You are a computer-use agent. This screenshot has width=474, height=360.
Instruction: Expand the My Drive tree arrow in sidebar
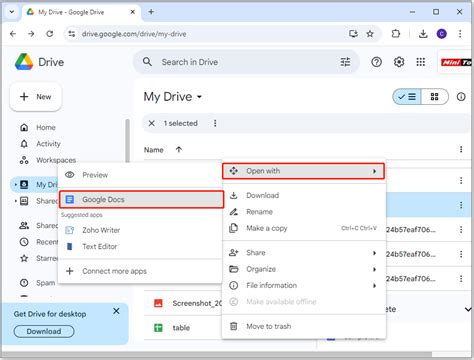coord(15,184)
